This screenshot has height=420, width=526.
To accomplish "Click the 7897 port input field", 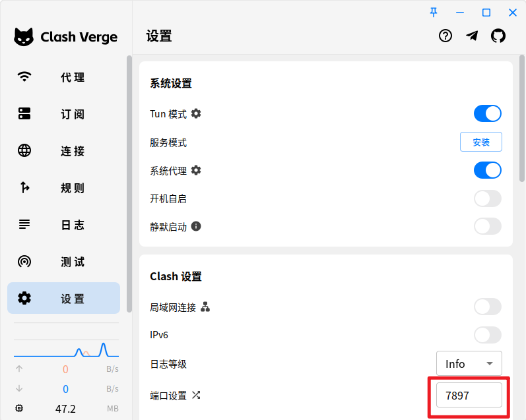I will point(469,395).
